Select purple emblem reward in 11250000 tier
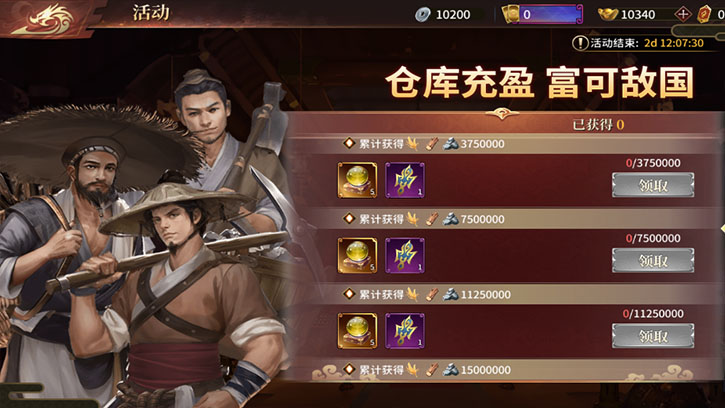This screenshot has width=725, height=408. point(405,331)
